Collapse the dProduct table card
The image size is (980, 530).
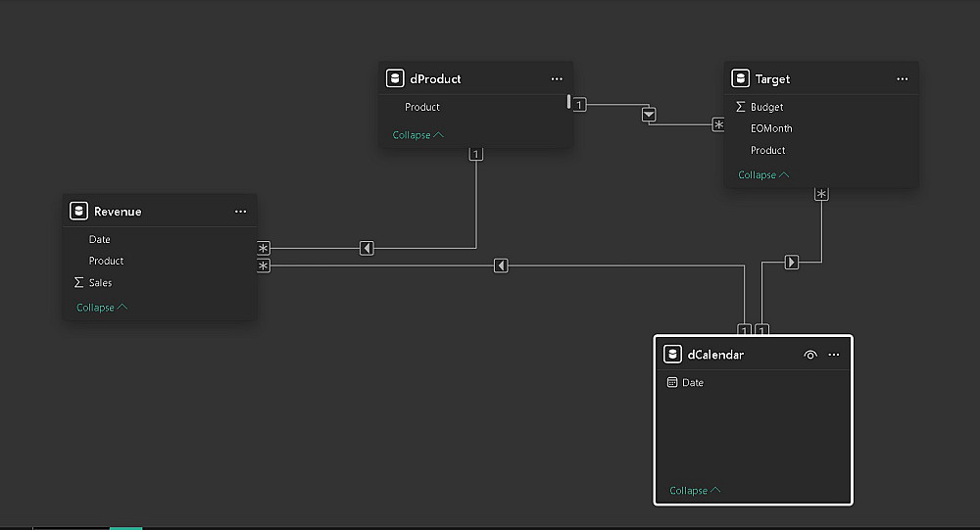417,135
